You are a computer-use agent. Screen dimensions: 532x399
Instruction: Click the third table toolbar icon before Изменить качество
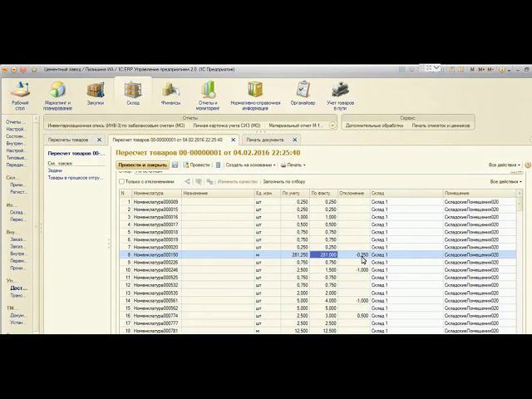click(x=209, y=181)
